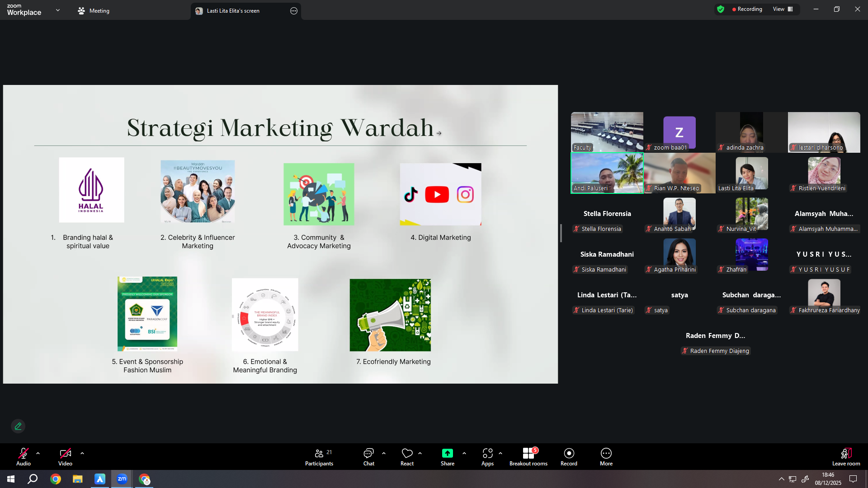The width and height of the screenshot is (868, 488).
Task: Open File Explorer from taskbar
Action: point(78,479)
